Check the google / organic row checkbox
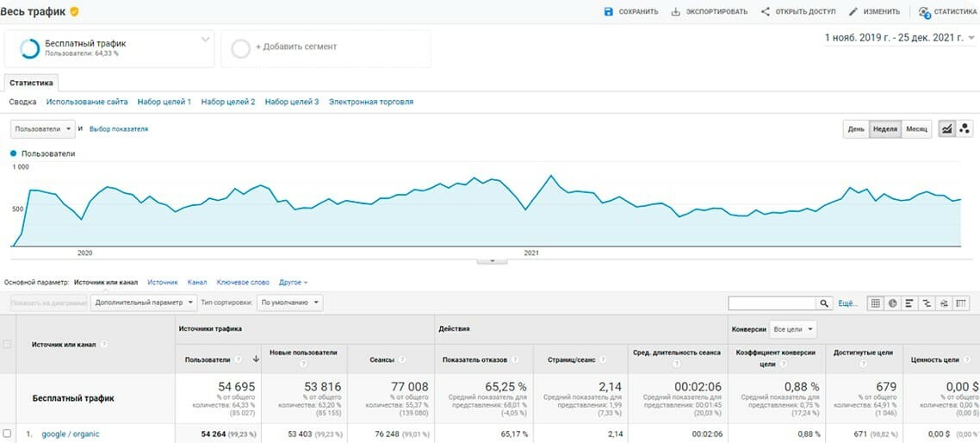 pos(8,434)
